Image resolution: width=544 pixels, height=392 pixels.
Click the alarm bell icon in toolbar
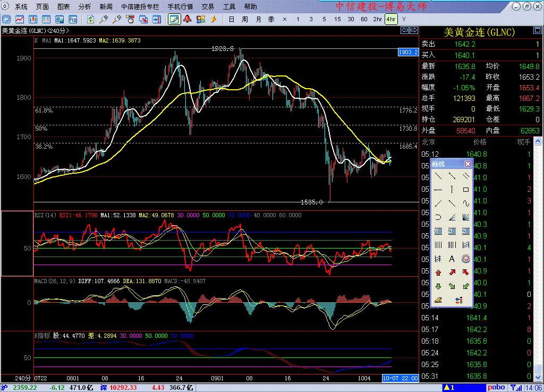187,19
